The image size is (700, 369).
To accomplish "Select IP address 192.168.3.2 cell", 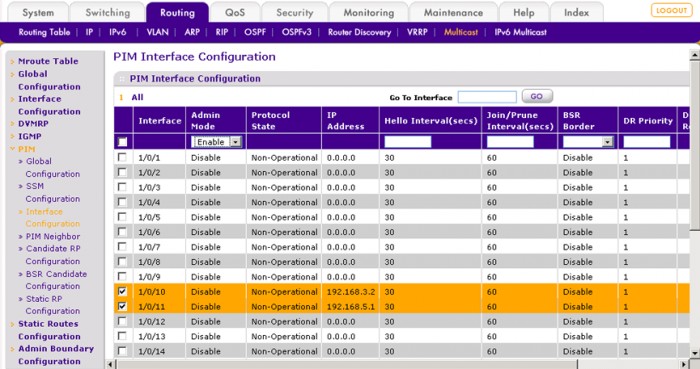I will (351, 292).
